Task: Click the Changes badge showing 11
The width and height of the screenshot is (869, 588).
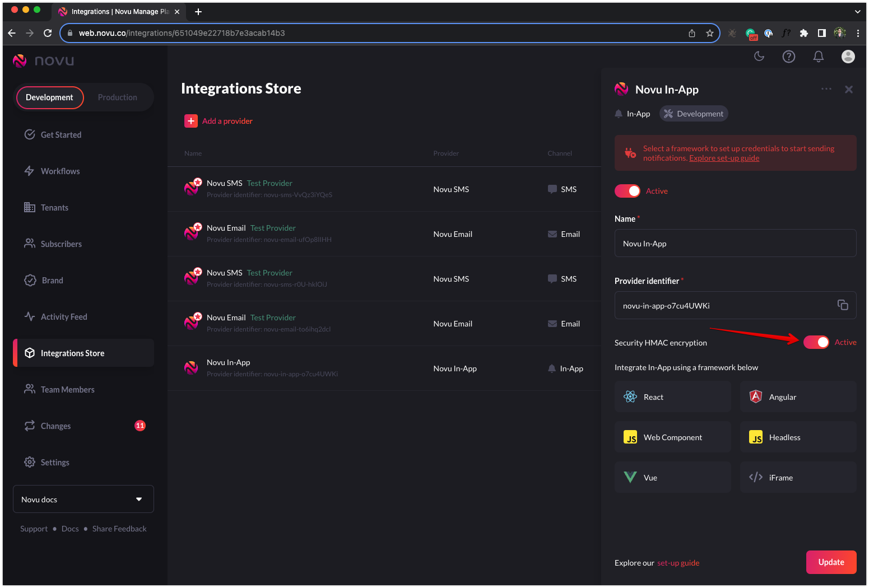Action: coord(140,426)
